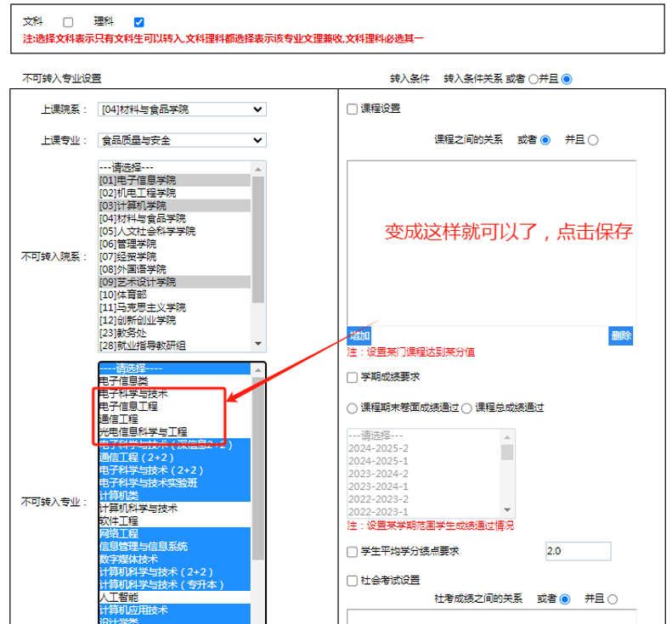This screenshot has height=624, width=672.
Task: Select [09]艺术设计学院 in department list
Action: (174, 282)
